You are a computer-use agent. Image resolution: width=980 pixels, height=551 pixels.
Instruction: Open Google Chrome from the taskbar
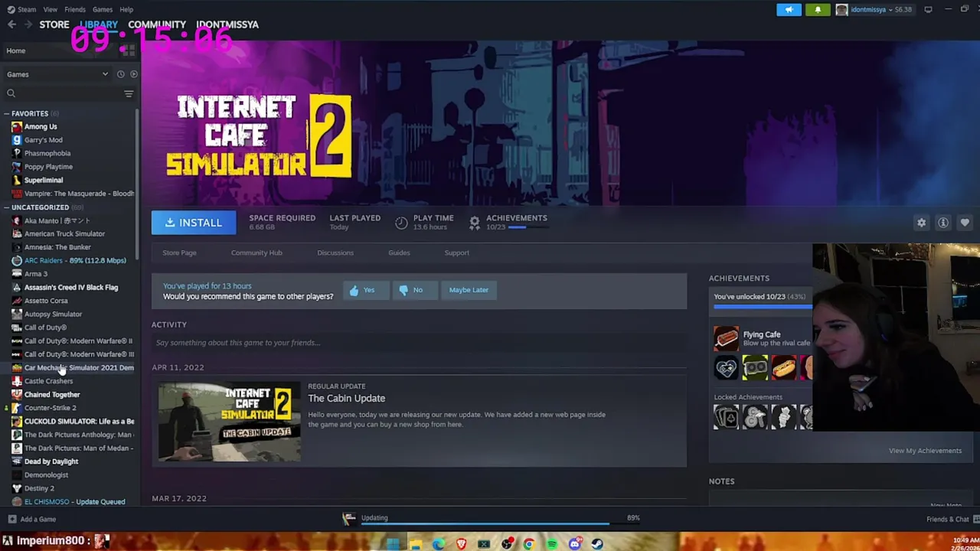pos(528,544)
